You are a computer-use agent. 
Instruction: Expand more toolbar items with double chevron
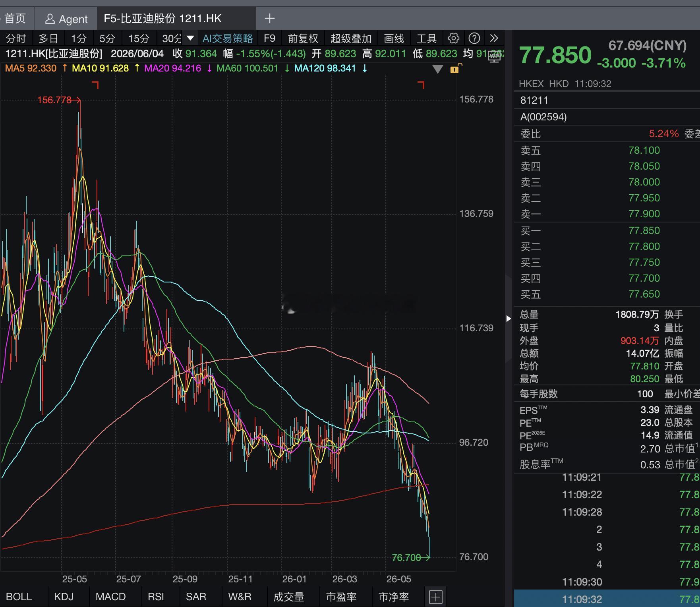(494, 38)
